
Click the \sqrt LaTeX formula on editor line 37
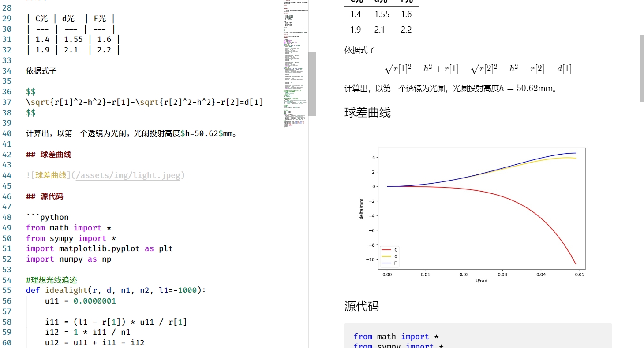(x=145, y=102)
